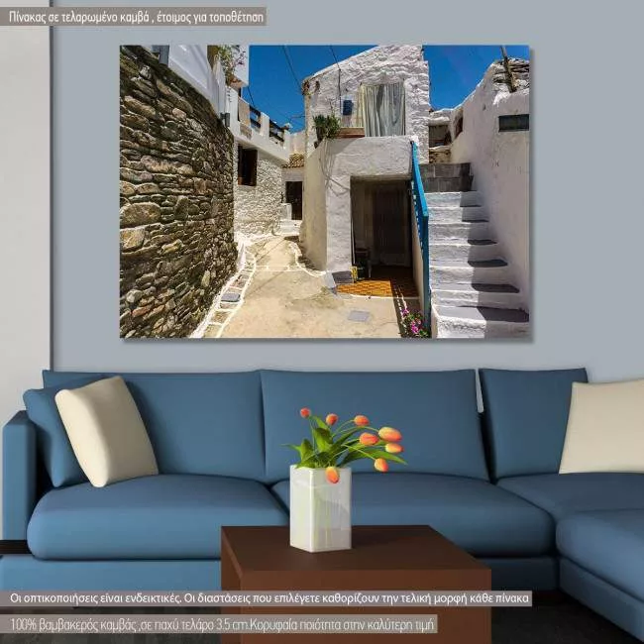Click the 'Οι οπτικοποιήσεις είναι ενδεικτικές' disclaimer text
This screenshot has height=644, width=644.
point(269,598)
